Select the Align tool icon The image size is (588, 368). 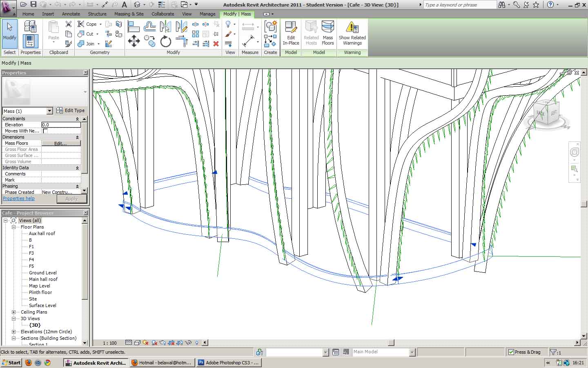click(134, 27)
